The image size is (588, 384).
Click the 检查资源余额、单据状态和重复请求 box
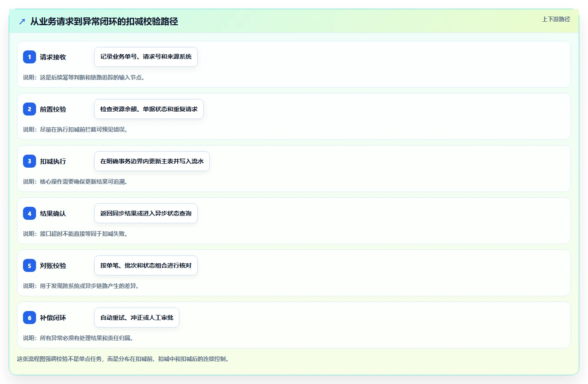[149, 109]
